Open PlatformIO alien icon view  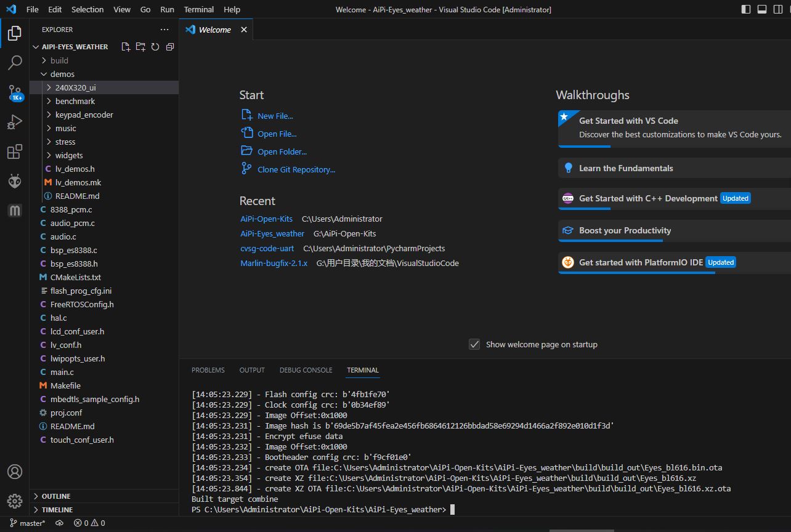coord(15,181)
